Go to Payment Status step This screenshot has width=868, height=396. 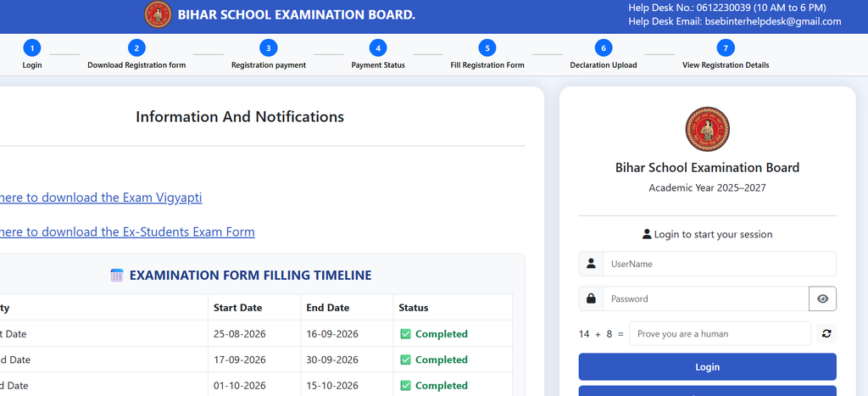(378, 65)
